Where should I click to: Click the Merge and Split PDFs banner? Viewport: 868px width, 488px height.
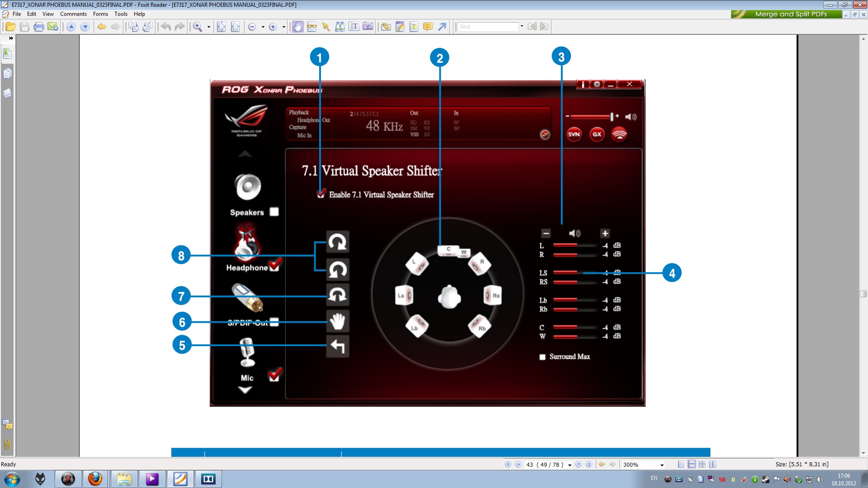787,14
